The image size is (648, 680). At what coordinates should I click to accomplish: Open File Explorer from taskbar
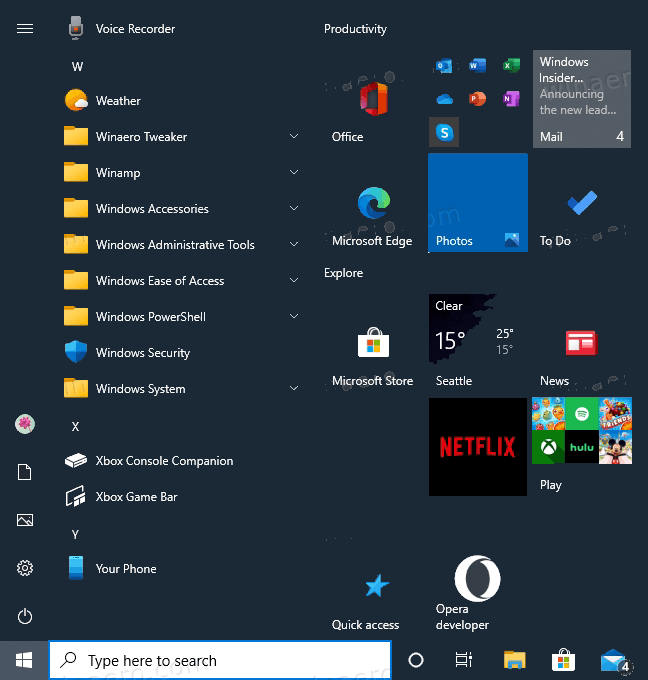[x=514, y=660]
